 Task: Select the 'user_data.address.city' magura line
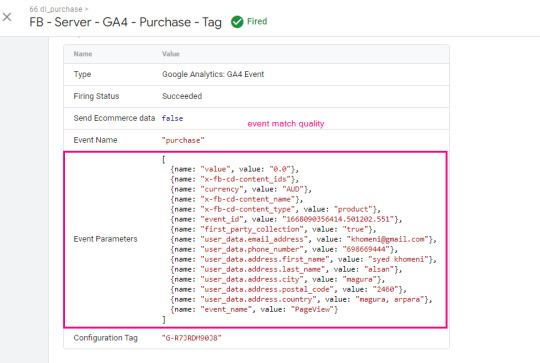pyautogui.click(x=277, y=279)
